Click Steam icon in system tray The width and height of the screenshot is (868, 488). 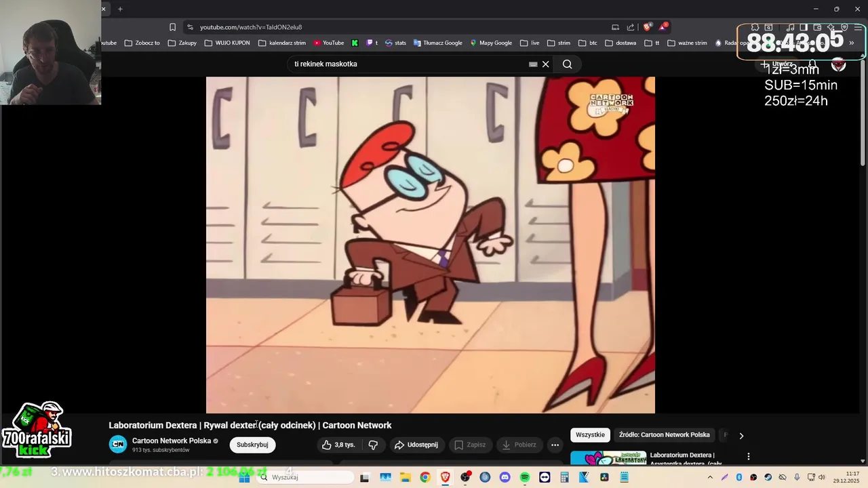click(x=768, y=477)
